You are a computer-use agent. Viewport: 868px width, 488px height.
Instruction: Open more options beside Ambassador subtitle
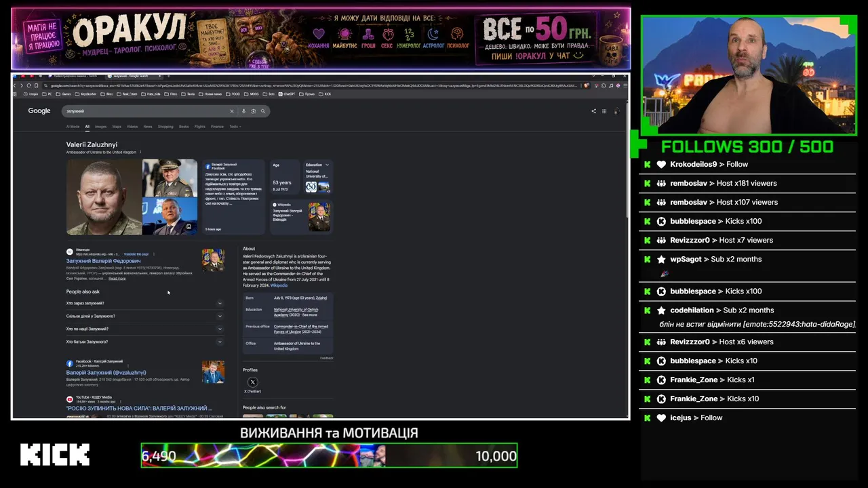point(140,152)
